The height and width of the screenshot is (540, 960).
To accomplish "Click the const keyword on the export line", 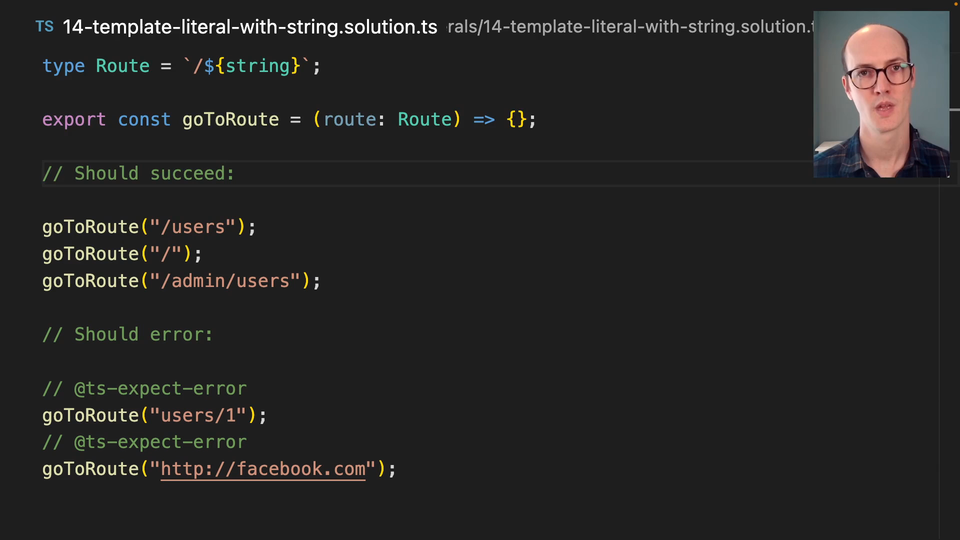I will coord(144,120).
